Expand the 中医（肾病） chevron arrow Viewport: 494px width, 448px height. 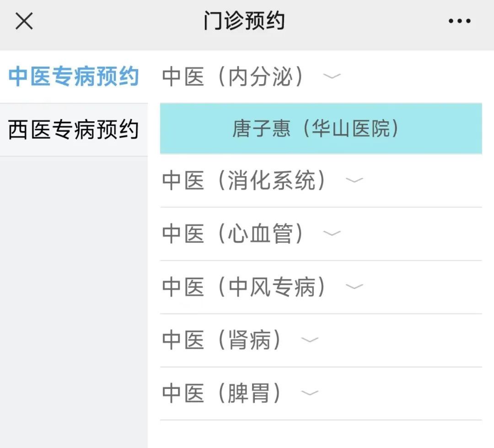tap(310, 340)
